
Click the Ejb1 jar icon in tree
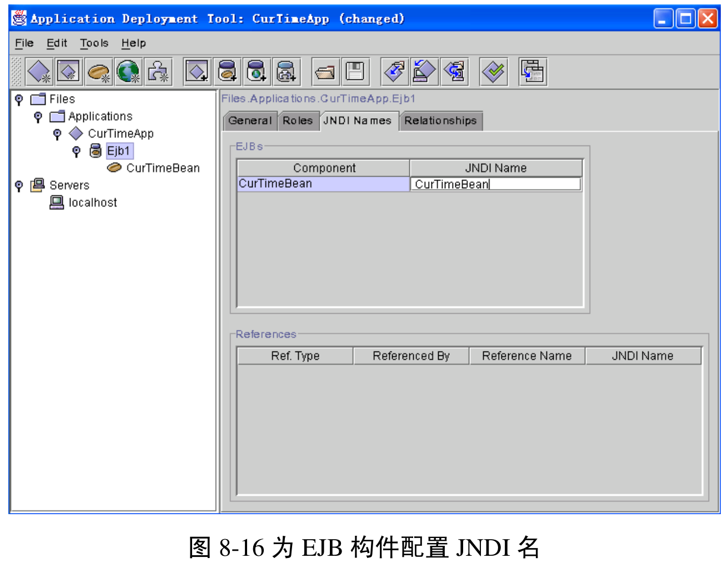[x=96, y=150]
